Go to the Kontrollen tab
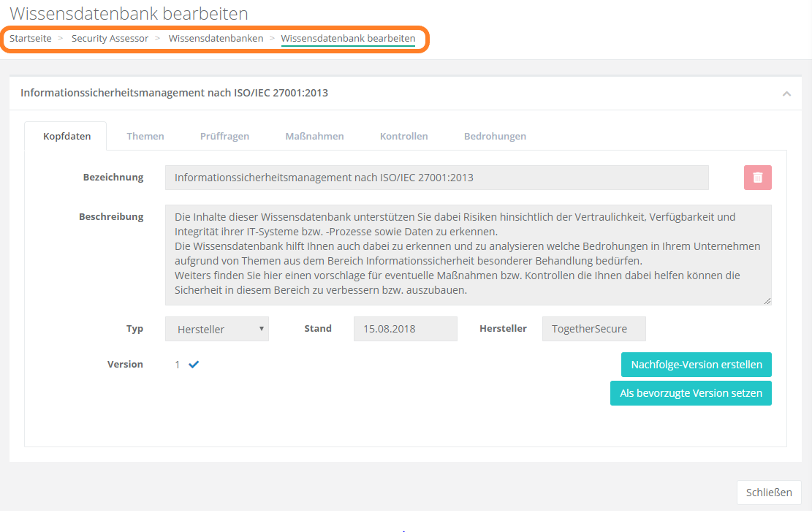 pyautogui.click(x=403, y=136)
